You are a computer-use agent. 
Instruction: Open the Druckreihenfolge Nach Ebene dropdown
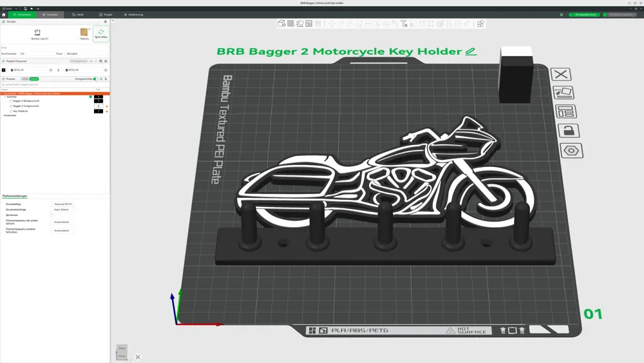point(62,210)
